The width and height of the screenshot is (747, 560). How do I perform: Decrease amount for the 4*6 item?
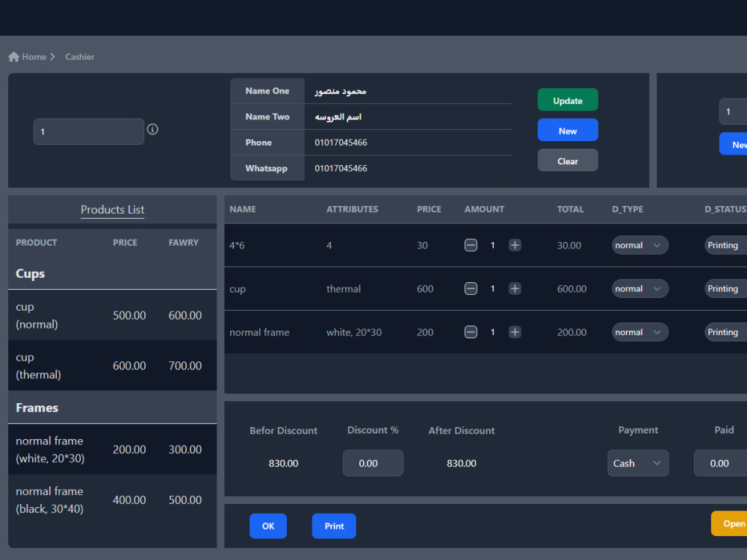(471, 245)
